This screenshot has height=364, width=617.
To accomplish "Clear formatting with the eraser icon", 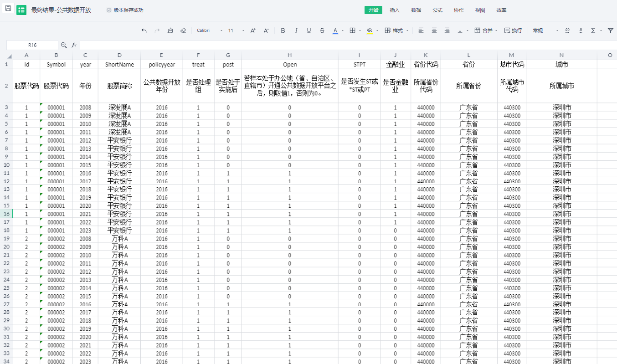I will pyautogui.click(x=183, y=31).
